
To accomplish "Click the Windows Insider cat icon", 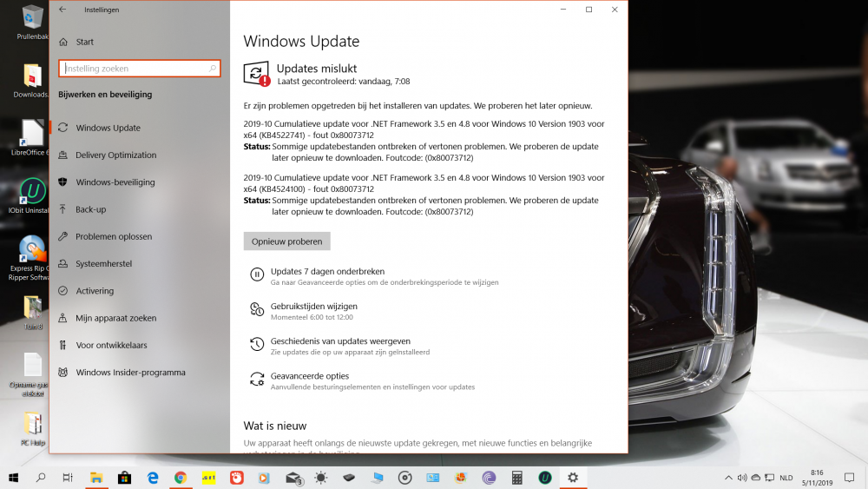I will pyautogui.click(x=63, y=372).
